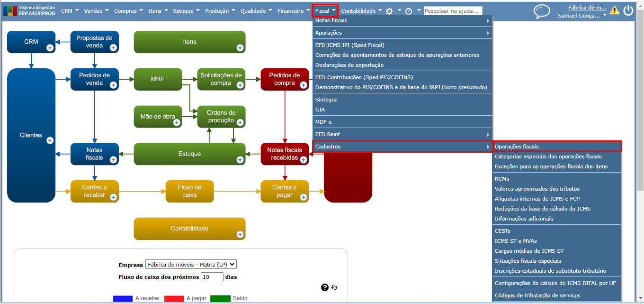Click the MRP block
644x304 pixels.
click(x=158, y=79)
